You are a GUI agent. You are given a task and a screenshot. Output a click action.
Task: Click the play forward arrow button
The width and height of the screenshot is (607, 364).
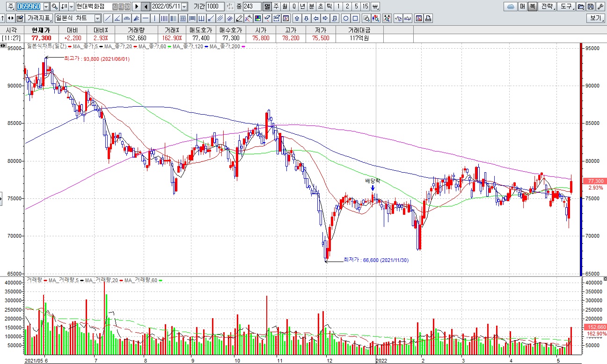(137, 7)
